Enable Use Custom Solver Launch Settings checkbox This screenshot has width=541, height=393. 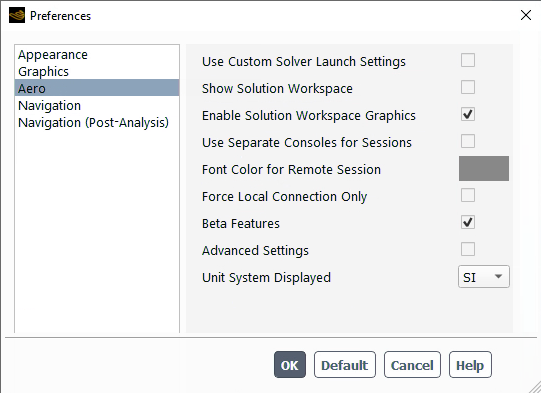pyautogui.click(x=468, y=60)
